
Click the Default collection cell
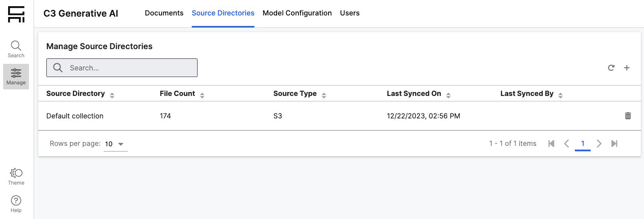75,116
